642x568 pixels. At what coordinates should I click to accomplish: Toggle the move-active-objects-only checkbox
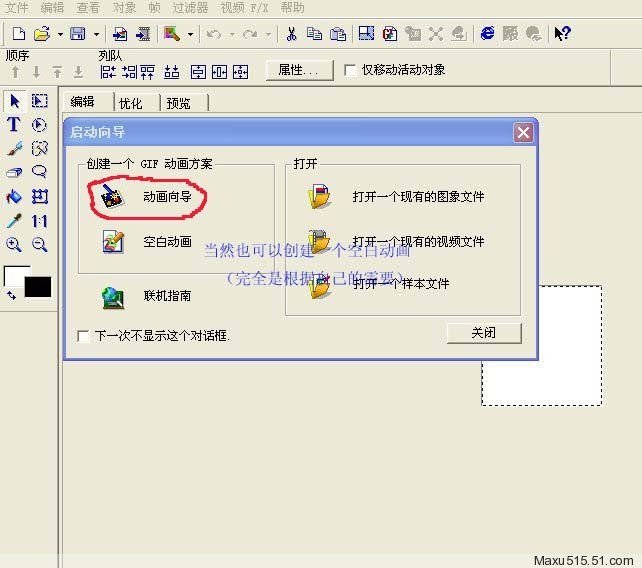[x=350, y=70]
